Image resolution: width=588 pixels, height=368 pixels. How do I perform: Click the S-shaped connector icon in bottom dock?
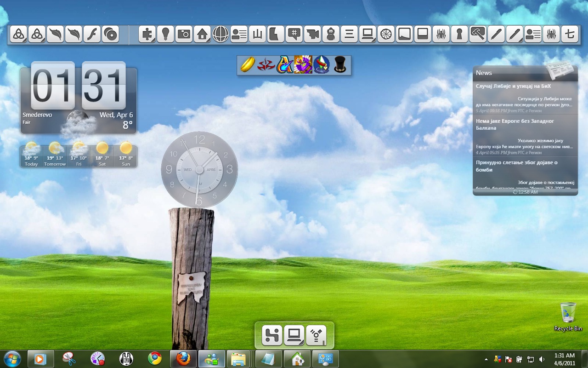[x=271, y=335]
